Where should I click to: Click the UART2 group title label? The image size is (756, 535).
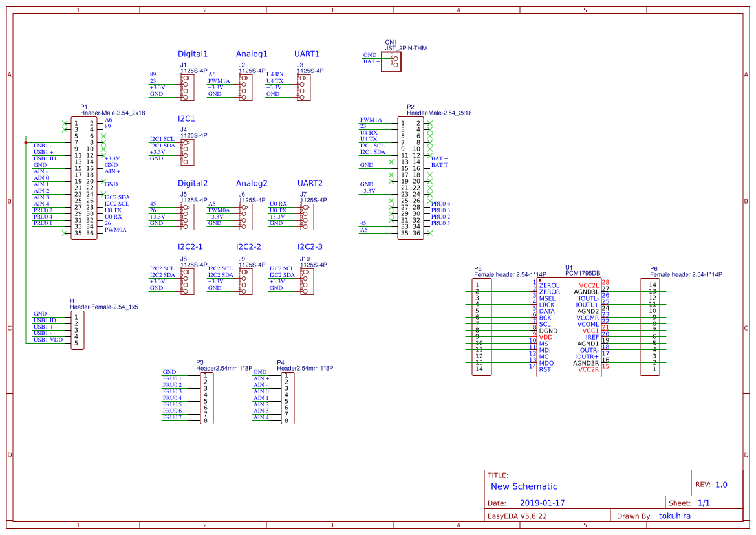(x=310, y=183)
